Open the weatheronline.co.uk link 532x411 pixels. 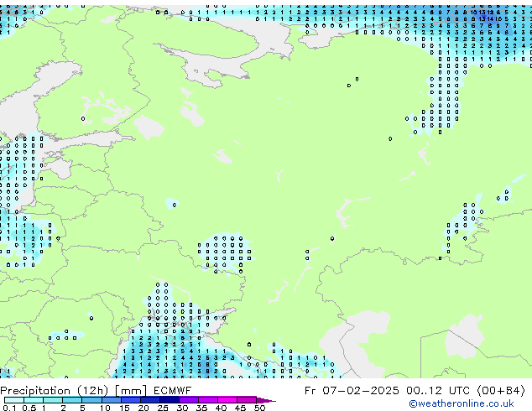pos(462,403)
